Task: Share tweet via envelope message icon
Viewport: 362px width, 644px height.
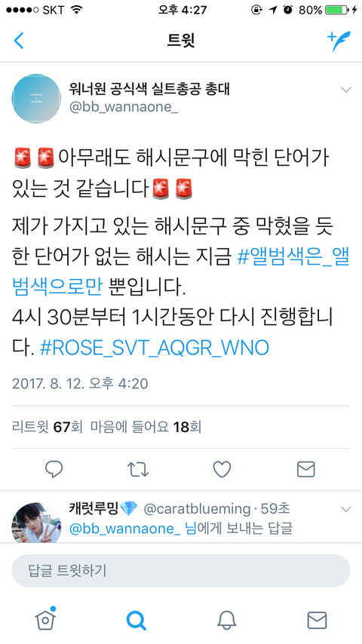Action: [x=305, y=469]
